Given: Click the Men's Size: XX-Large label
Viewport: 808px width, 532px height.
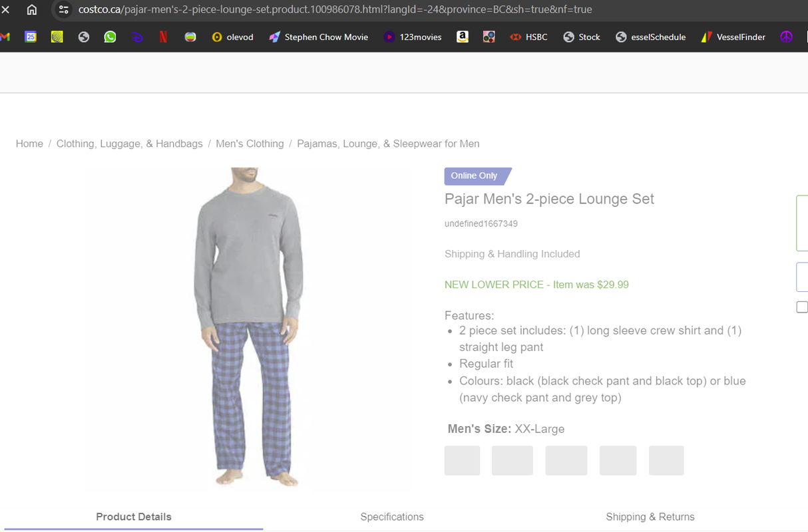Looking at the screenshot, I should (x=506, y=429).
